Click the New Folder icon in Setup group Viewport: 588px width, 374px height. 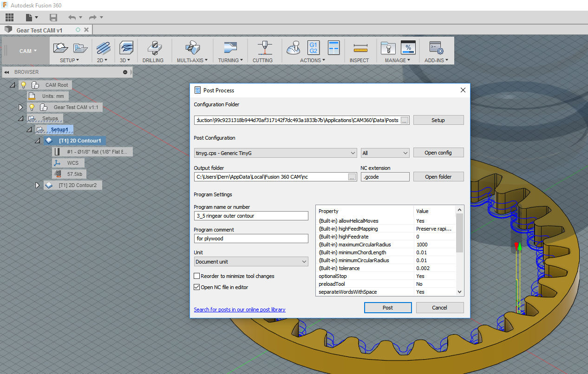(80, 47)
